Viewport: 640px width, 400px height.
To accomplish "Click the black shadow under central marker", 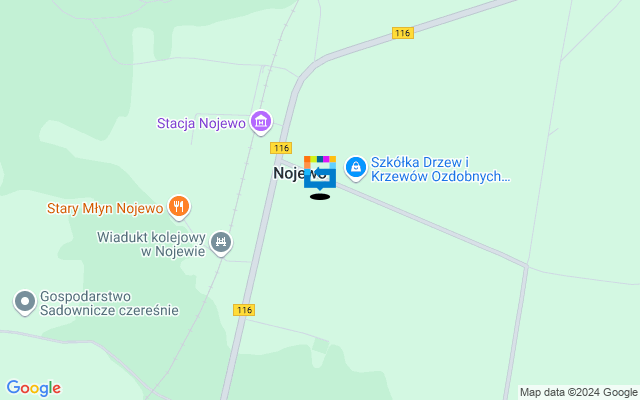I will coord(320,197).
